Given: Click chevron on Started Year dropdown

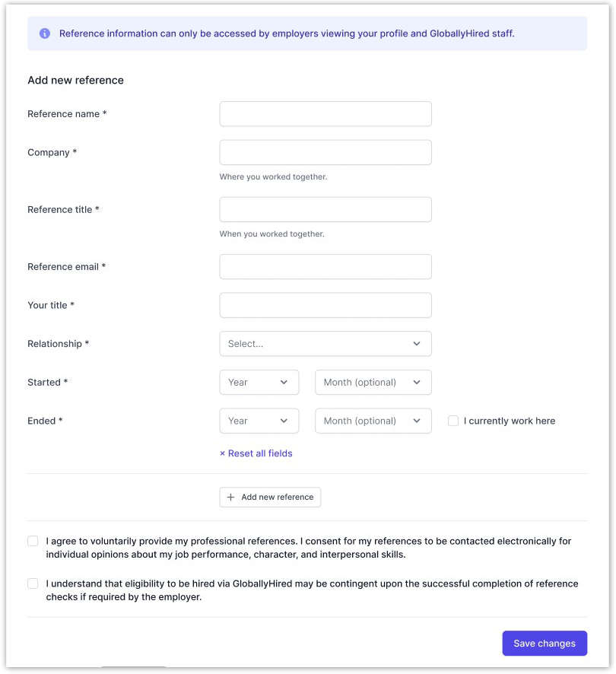Looking at the screenshot, I should pyautogui.click(x=284, y=383).
